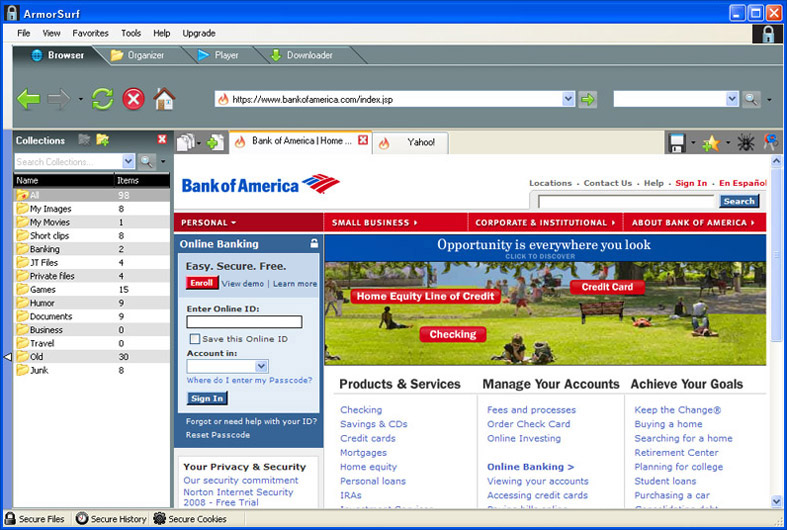Open the save icon dropdown arrow

(x=693, y=143)
